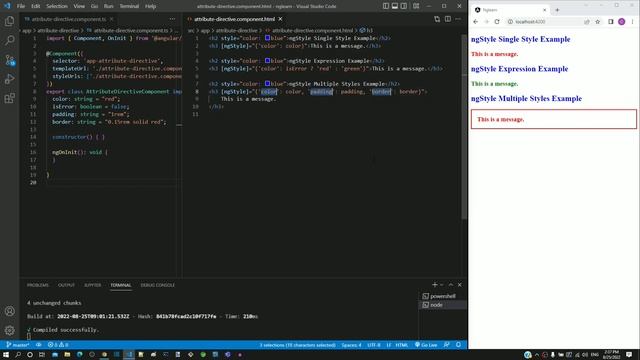Click Go Live in status bar
The height and width of the screenshot is (360, 640).
(426, 345)
